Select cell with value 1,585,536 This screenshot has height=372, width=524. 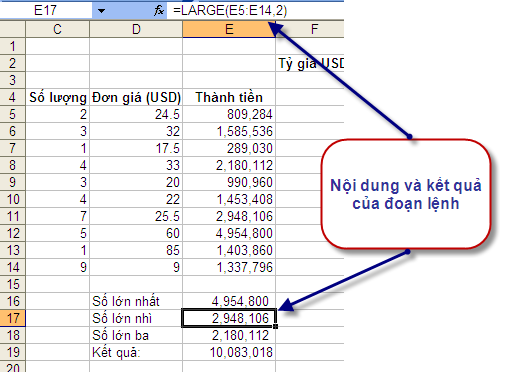coord(229,131)
